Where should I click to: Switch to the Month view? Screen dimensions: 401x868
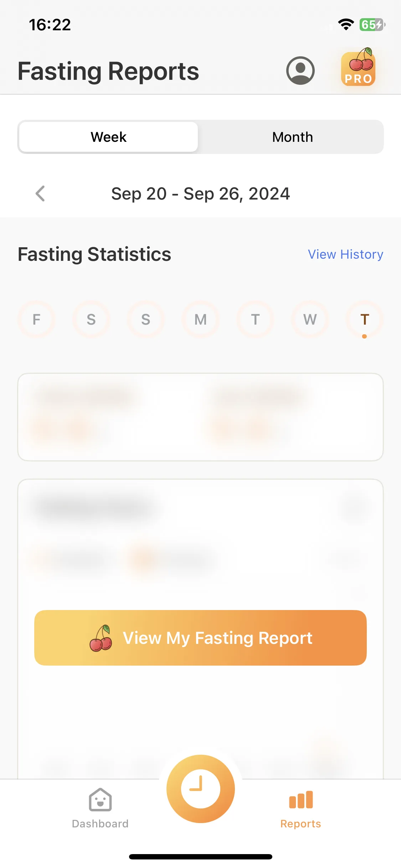coord(292,137)
